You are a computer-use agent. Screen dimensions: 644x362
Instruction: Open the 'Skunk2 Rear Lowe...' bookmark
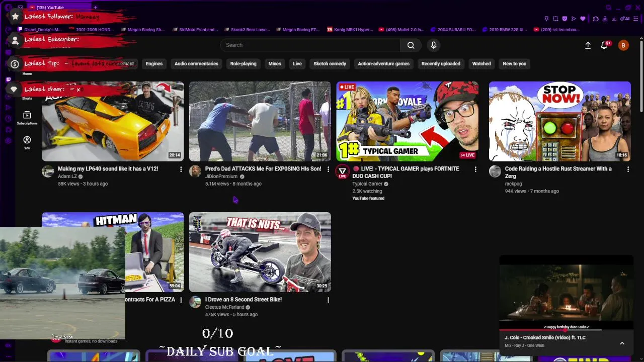coord(247,30)
